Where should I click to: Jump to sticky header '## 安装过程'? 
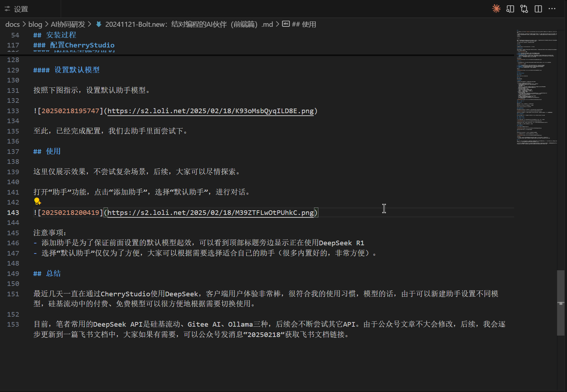point(61,35)
